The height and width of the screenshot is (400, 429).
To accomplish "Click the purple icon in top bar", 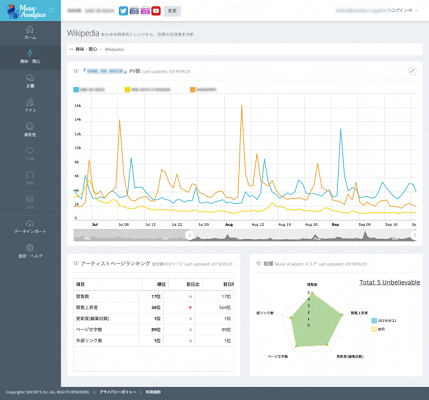I will (x=145, y=11).
